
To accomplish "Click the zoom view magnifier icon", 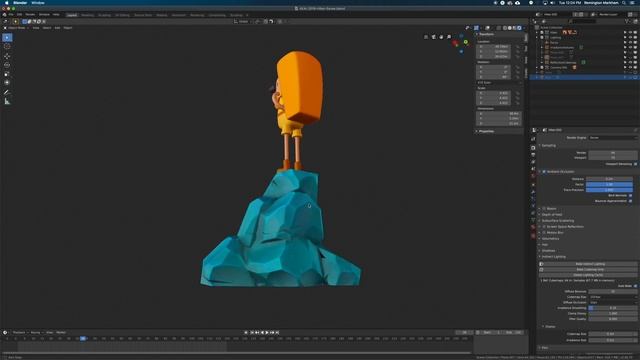I will (x=449, y=37).
